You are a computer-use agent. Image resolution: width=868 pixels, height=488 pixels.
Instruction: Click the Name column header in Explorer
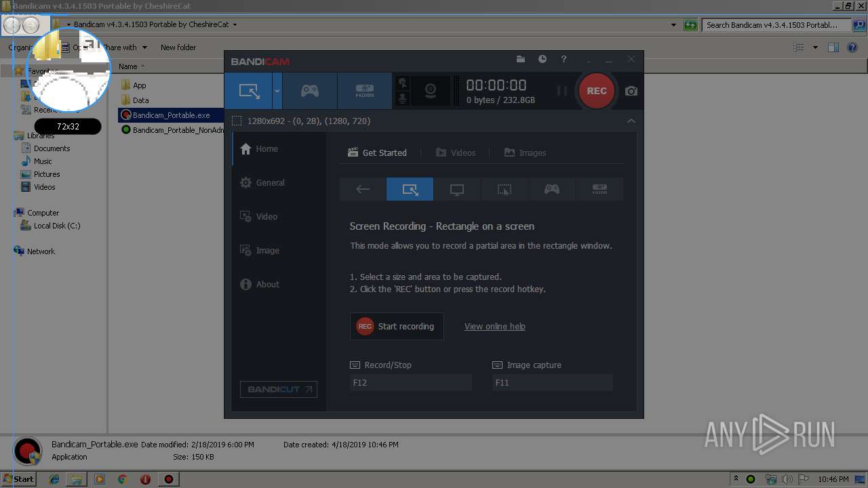128,66
